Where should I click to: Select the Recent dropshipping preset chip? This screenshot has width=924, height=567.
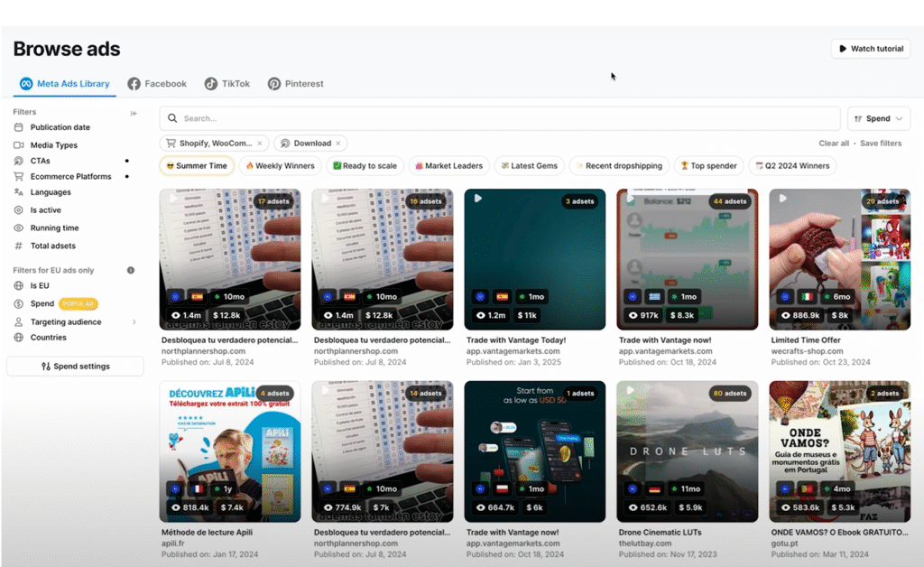619,166
